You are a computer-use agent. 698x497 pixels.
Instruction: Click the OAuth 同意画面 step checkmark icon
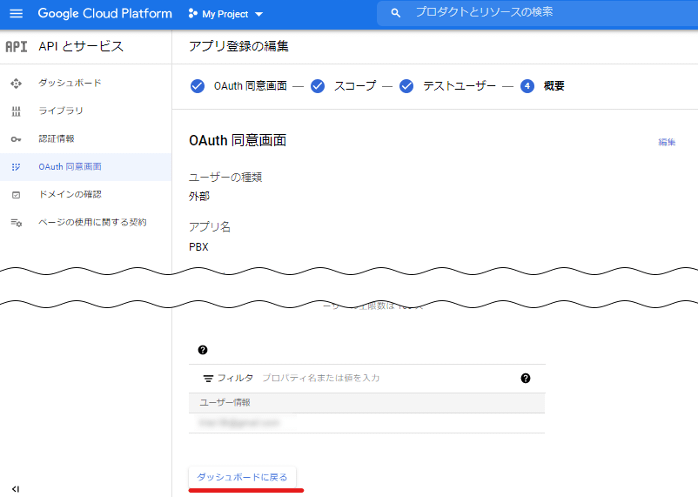197,86
